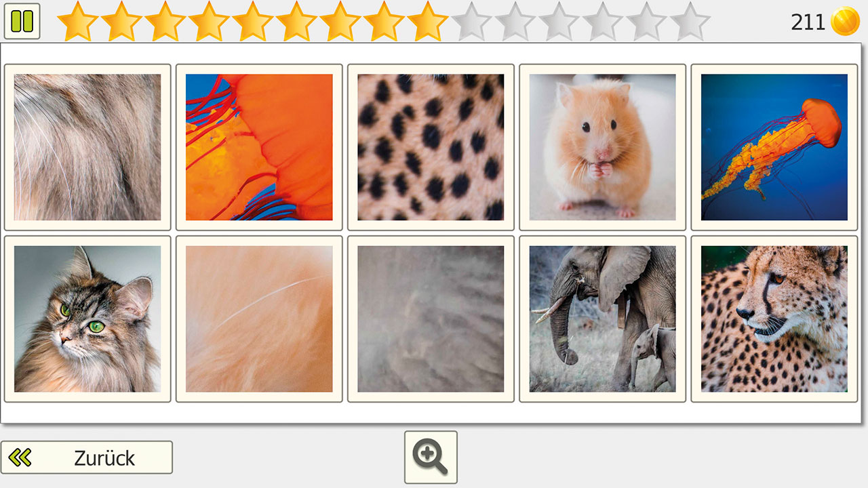Image resolution: width=868 pixels, height=488 pixels.
Task: Choose the grey-brown cat fur close-up card
Action: (87, 147)
